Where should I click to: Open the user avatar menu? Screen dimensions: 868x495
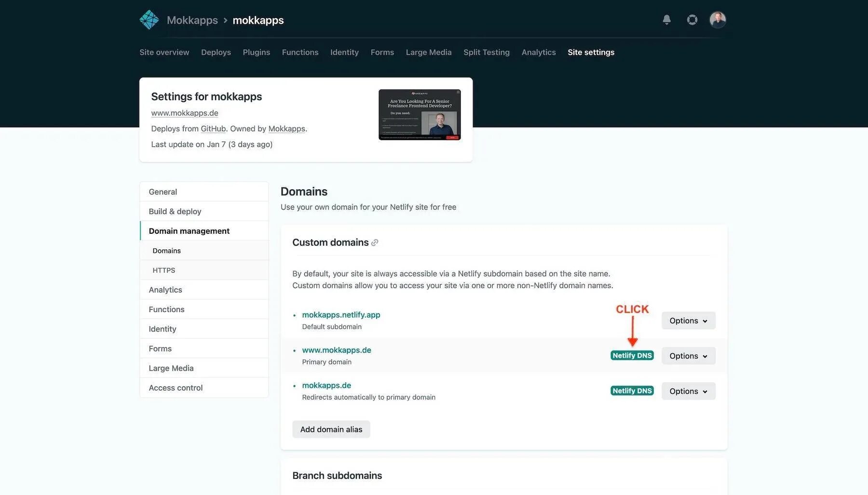[718, 20]
